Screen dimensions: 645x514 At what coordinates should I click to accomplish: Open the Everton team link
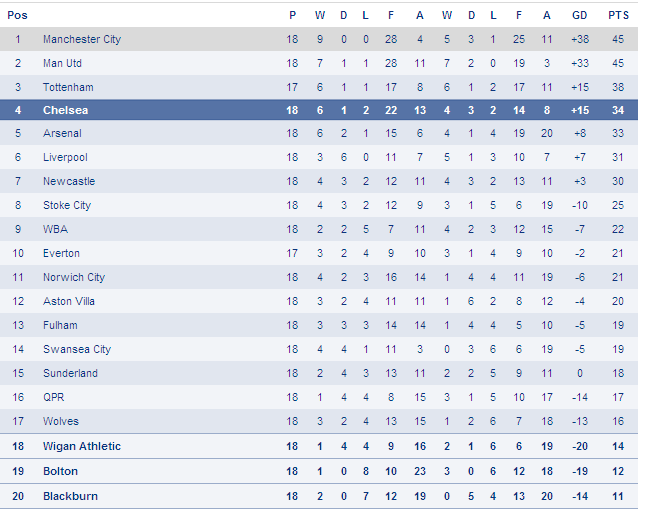click(61, 253)
